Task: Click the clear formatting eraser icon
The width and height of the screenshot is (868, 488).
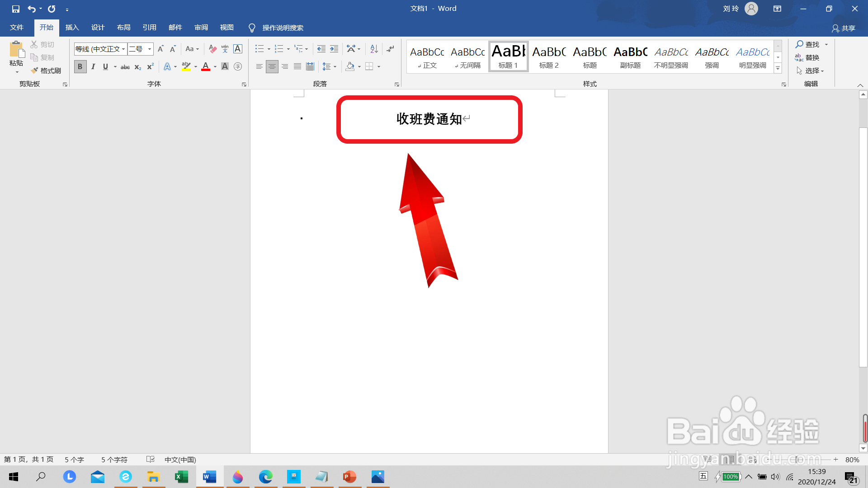Action: click(x=212, y=49)
